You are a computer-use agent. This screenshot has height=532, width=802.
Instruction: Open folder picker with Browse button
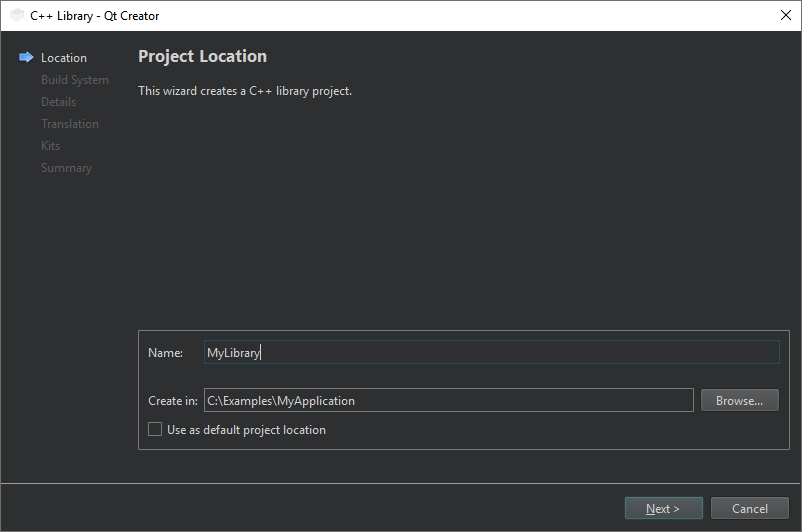(x=739, y=400)
